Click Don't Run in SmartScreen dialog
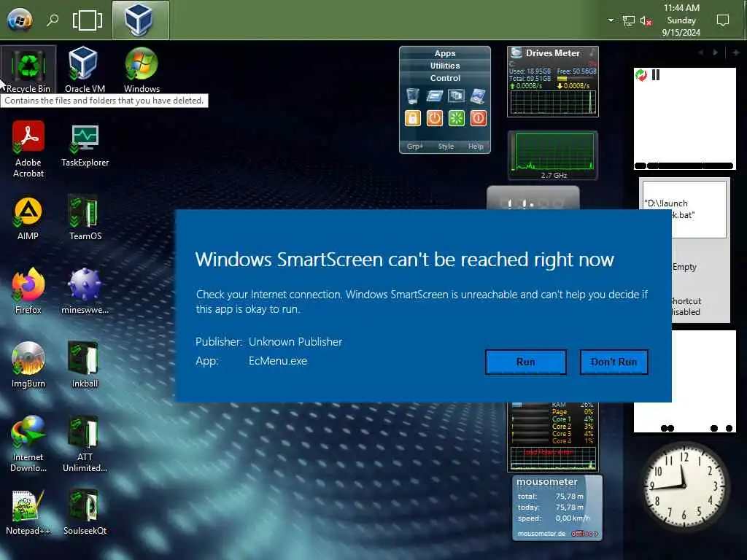Screen dimensions: 747x560 point(614,362)
